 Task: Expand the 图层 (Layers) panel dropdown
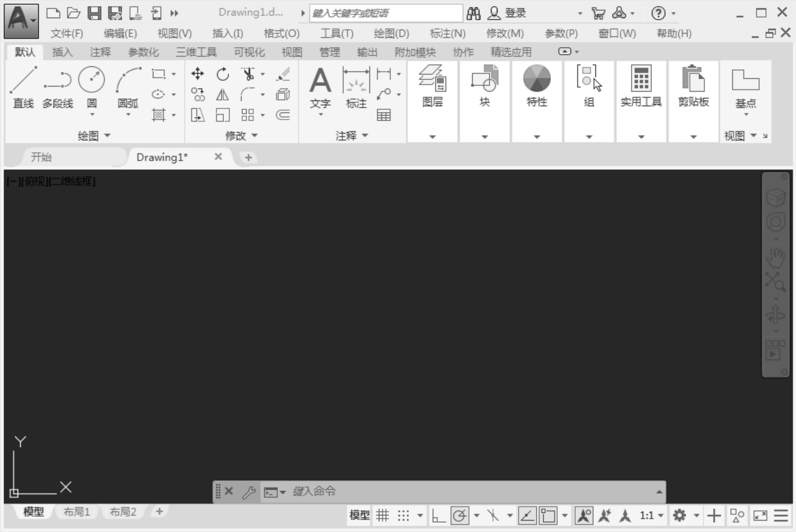(x=432, y=137)
